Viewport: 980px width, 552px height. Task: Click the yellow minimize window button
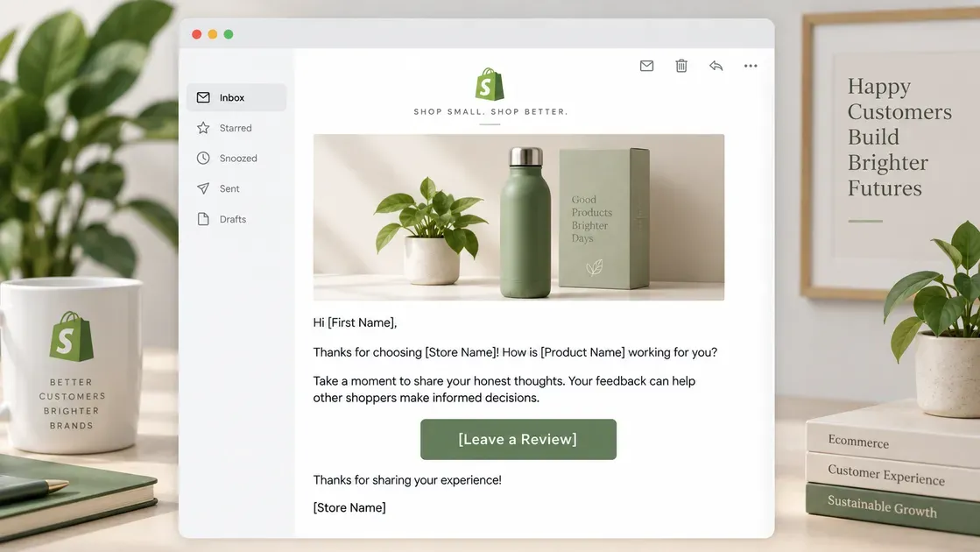(213, 34)
